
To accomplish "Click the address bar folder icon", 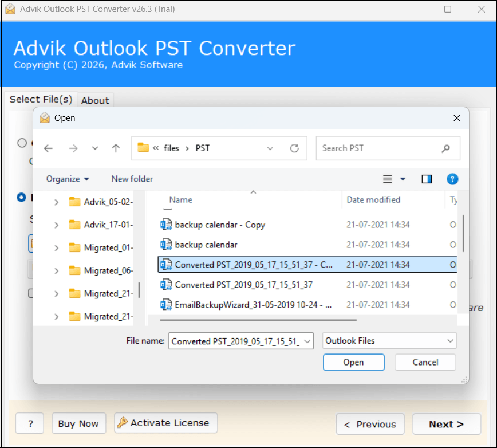I will [143, 147].
